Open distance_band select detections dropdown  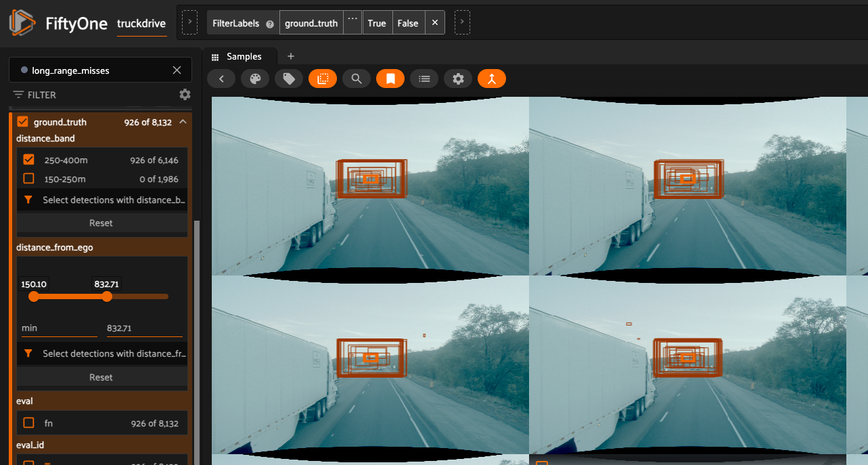click(x=101, y=200)
